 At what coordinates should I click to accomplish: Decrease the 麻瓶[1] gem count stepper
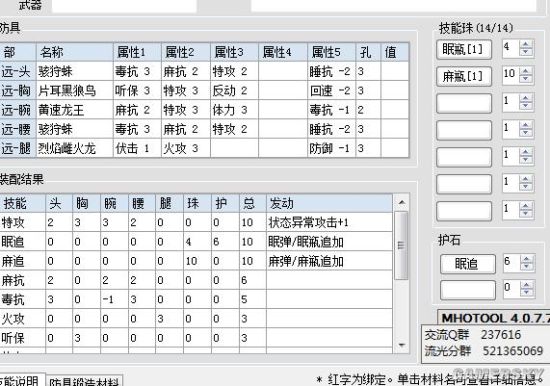coord(525,79)
